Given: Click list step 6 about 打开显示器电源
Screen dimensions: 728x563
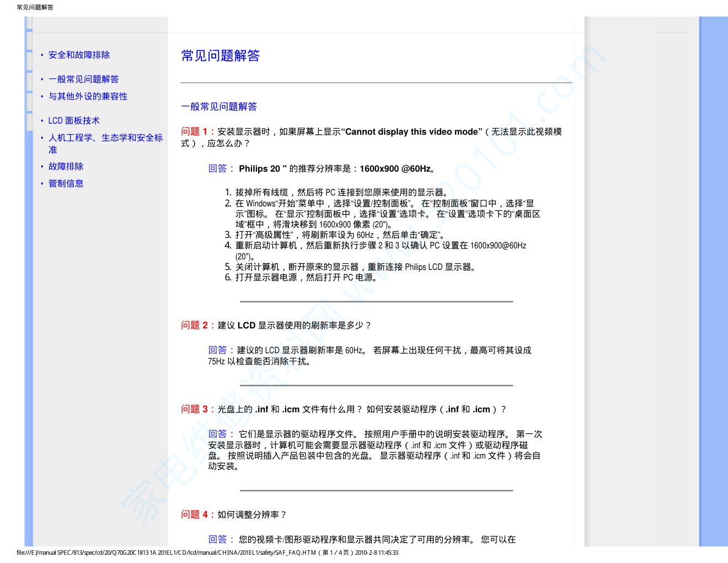Looking at the screenshot, I should coord(306,278).
